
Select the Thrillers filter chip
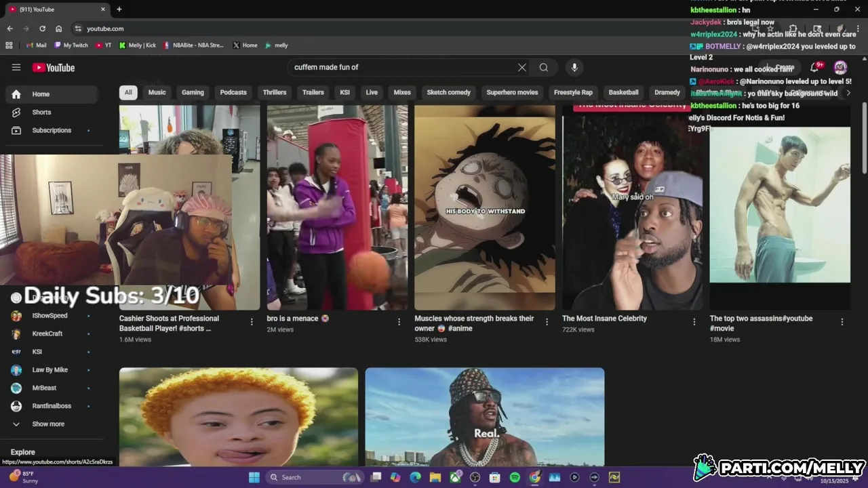(275, 92)
